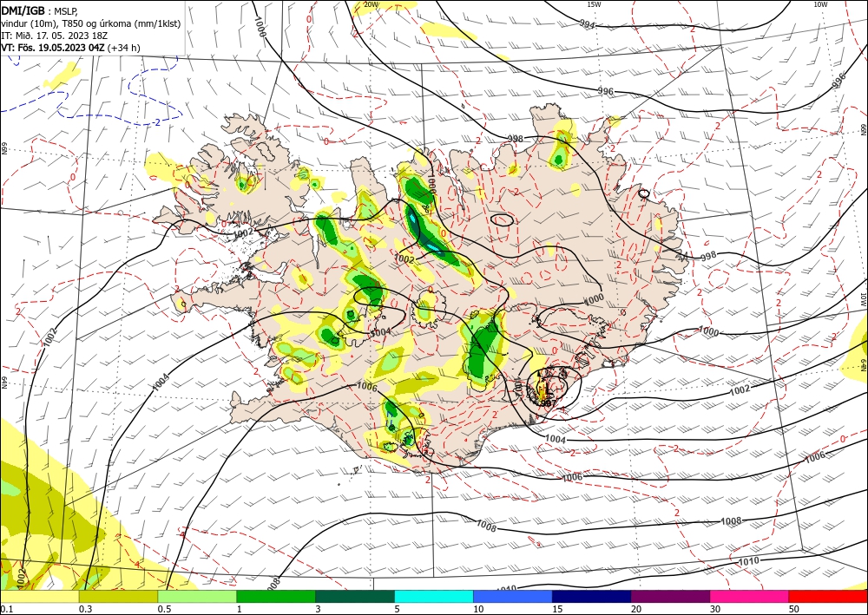868x615 pixels.
Task: Click the '10W' longitude label at top right
Action: pos(820,4)
